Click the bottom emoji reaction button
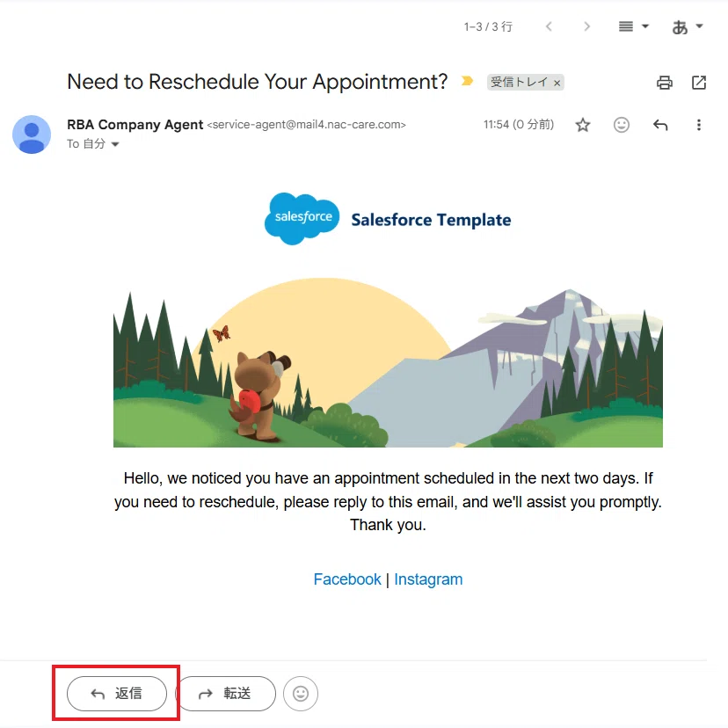The width and height of the screenshot is (728, 728). [x=301, y=694]
